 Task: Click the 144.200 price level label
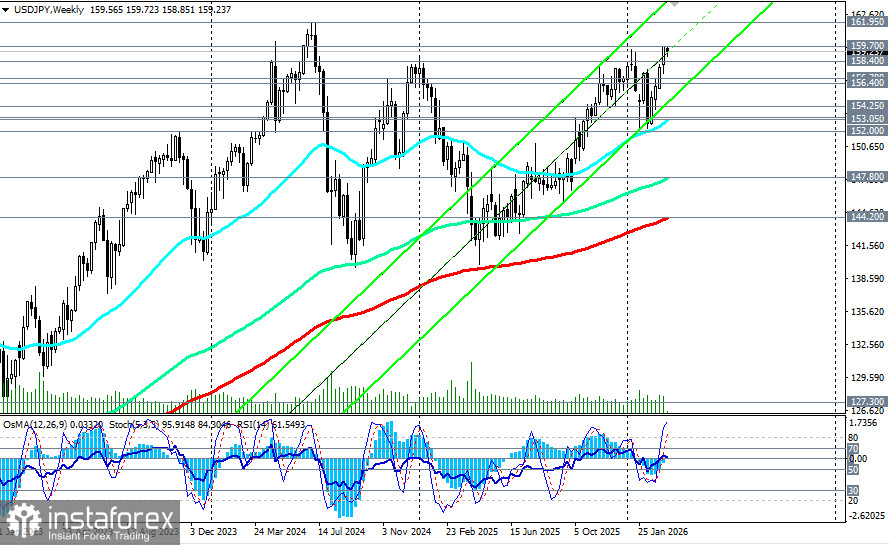[x=867, y=217]
